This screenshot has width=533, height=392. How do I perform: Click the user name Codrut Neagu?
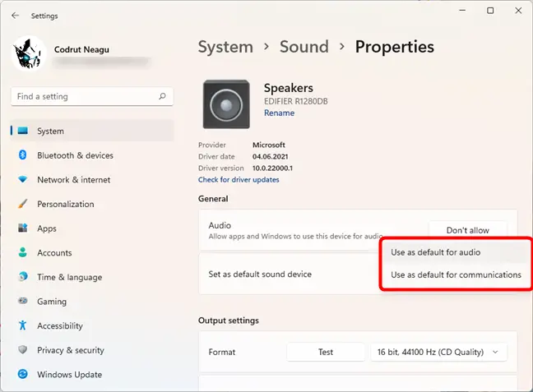81,49
